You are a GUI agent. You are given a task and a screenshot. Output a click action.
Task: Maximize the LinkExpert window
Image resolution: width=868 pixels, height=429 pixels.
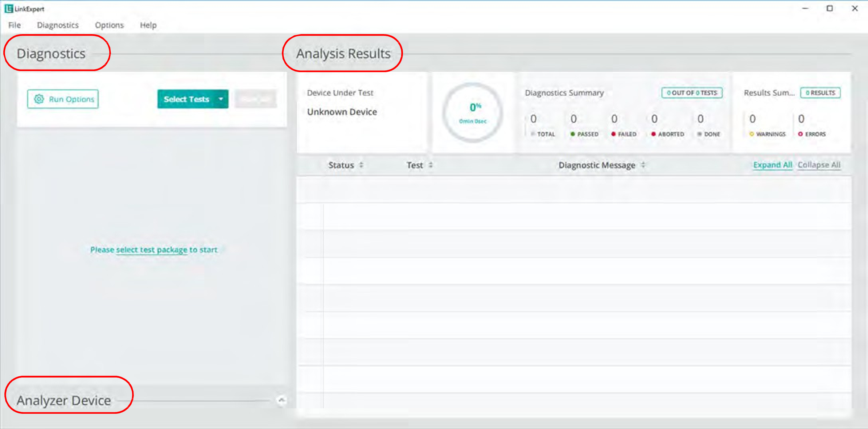(x=830, y=8)
